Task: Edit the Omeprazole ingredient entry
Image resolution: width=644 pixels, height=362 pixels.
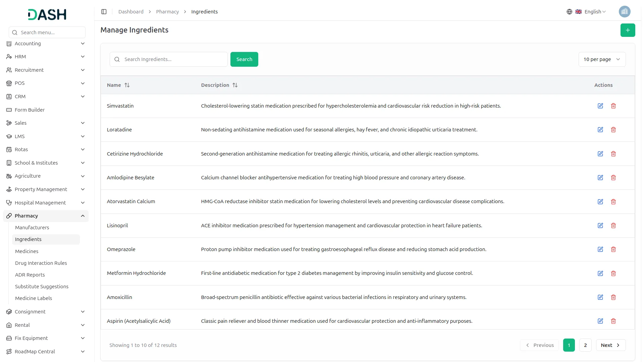Action: (600, 249)
